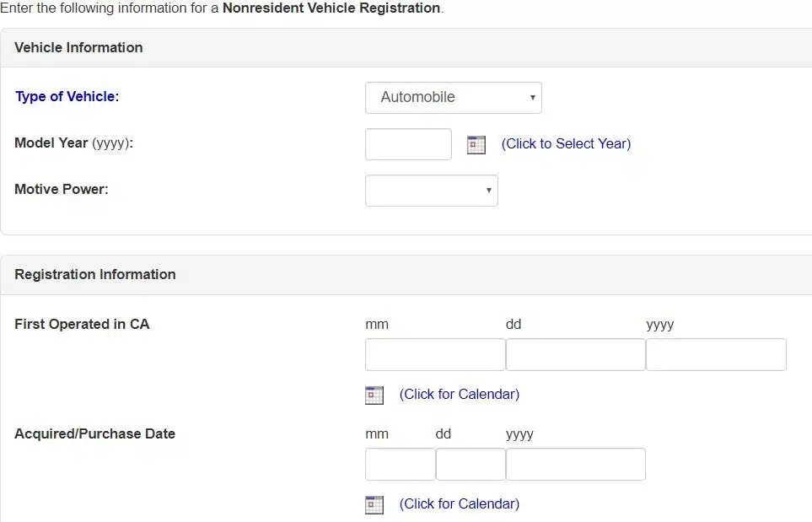This screenshot has width=812, height=522.
Task: Click the dd field for First Operated date
Action: click(574, 354)
